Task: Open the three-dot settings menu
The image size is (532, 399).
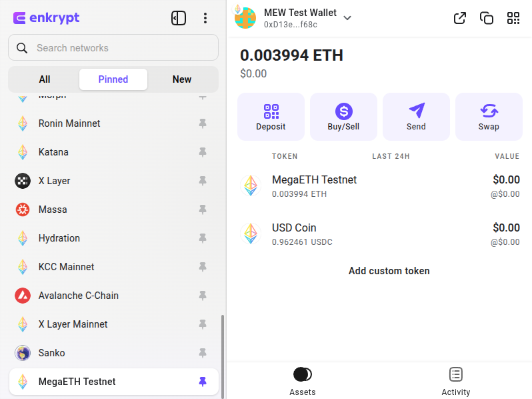Action: tap(205, 18)
